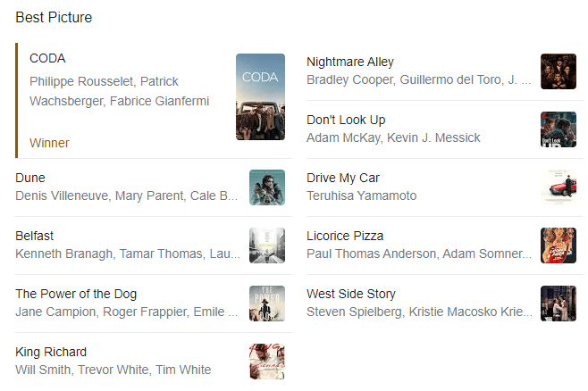Click the West Side Story title
The width and height of the screenshot is (588, 391).
(350, 294)
